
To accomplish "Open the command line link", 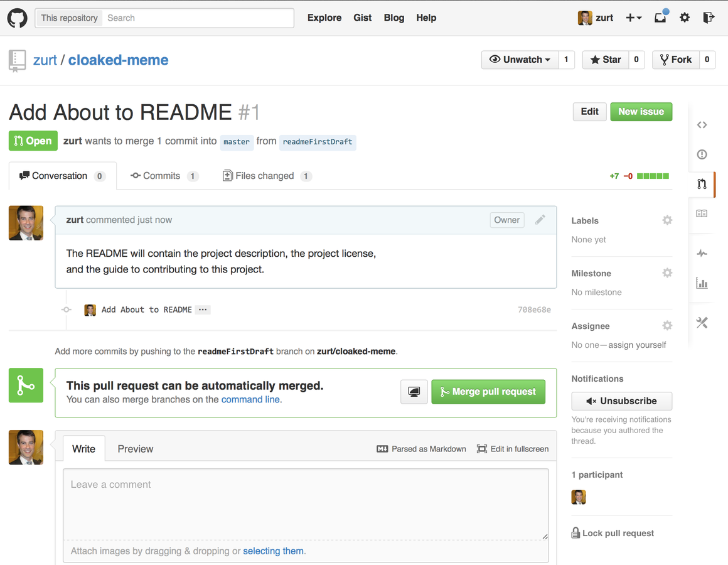I will 250,399.
